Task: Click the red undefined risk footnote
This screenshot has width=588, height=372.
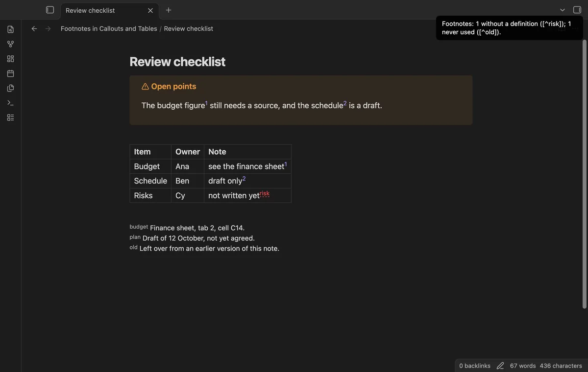Action: pos(265,193)
